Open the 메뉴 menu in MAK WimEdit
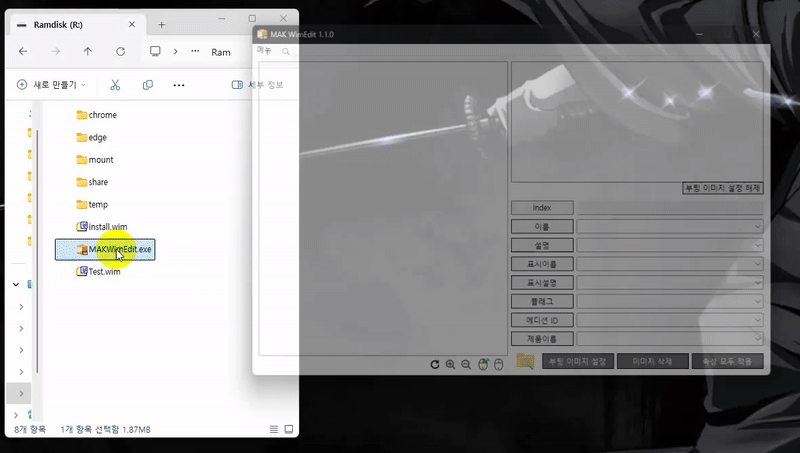This screenshot has height=453, width=800. point(264,51)
